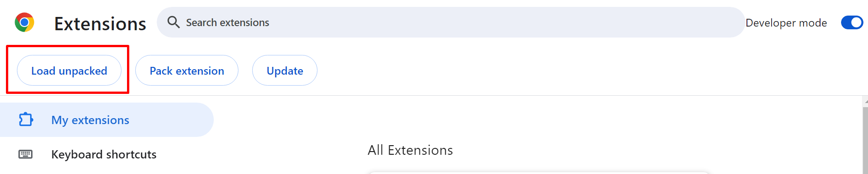868x174 pixels.
Task: Click the magnifying glass search icon
Action: 173,22
